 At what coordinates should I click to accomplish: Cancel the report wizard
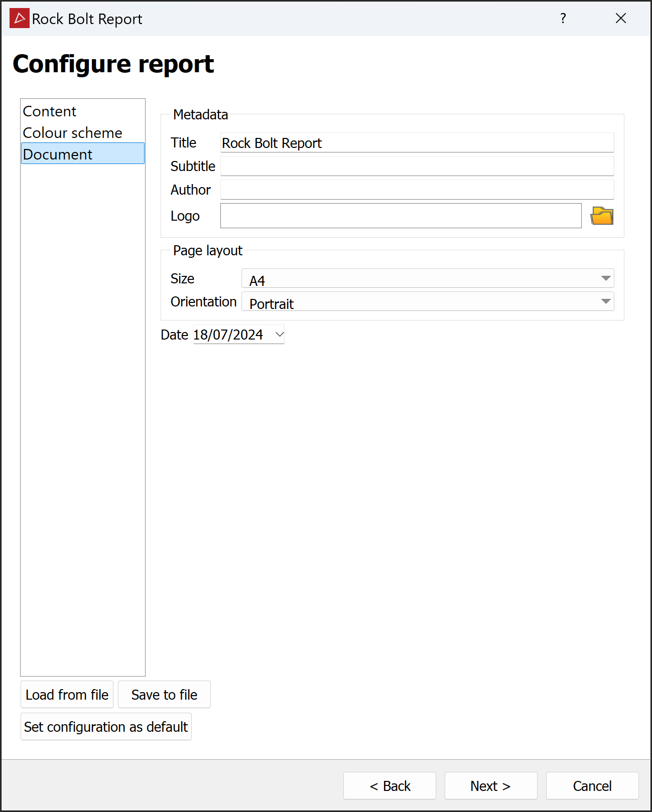pyautogui.click(x=592, y=786)
